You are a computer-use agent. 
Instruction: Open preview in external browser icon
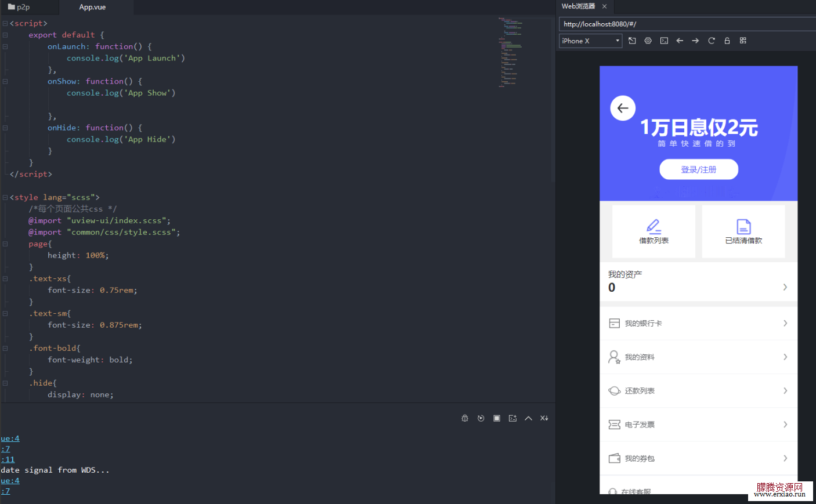point(632,41)
